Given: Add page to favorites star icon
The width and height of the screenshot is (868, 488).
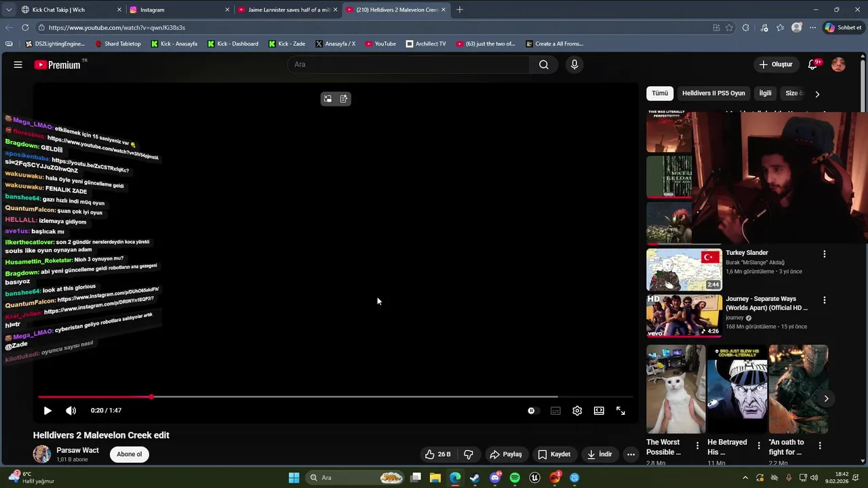Looking at the screenshot, I should [x=729, y=28].
